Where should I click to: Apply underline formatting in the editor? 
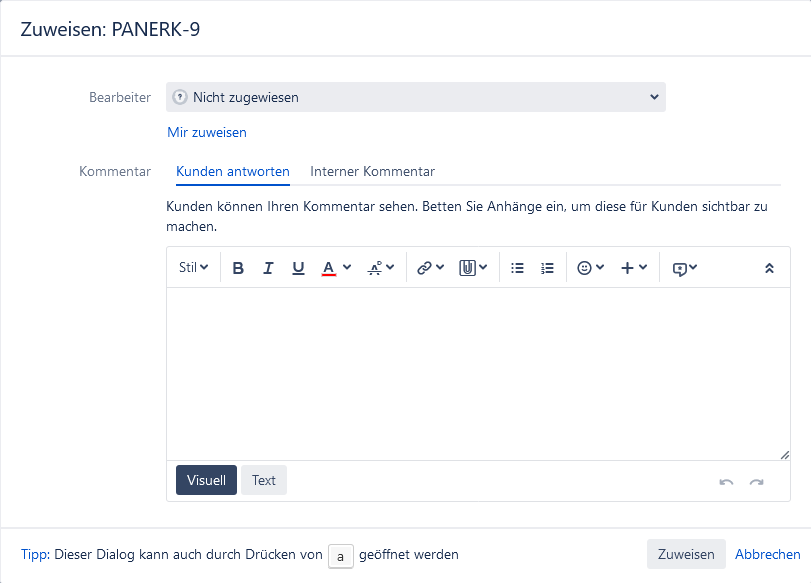[298, 268]
